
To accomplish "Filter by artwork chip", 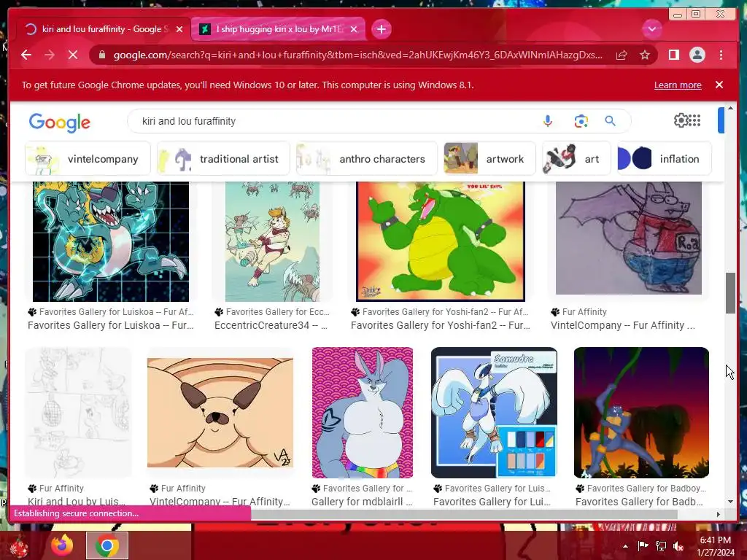I will point(489,158).
